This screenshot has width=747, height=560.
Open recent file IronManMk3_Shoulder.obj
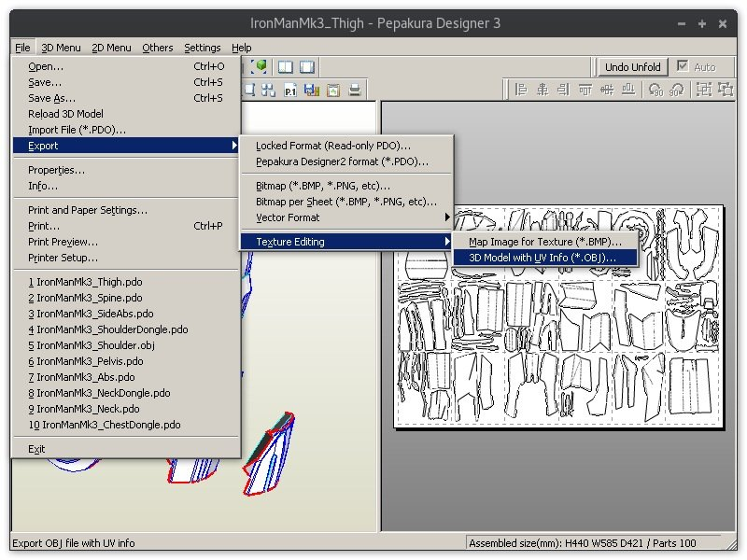pos(126,345)
